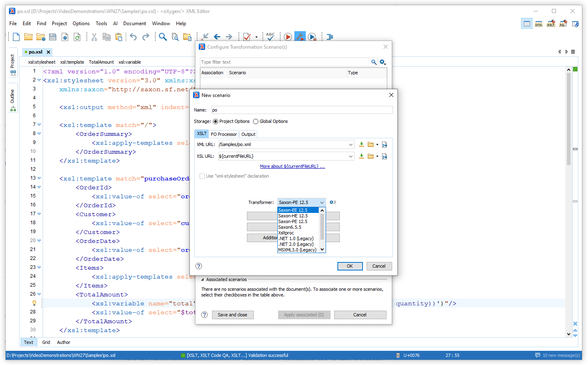Select Global Options storage radio button

point(255,121)
